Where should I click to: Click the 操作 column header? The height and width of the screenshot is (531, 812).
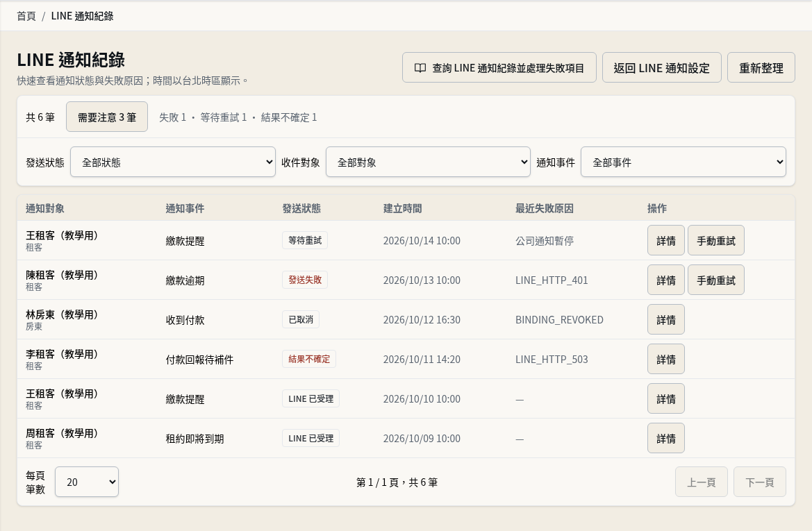pos(657,208)
